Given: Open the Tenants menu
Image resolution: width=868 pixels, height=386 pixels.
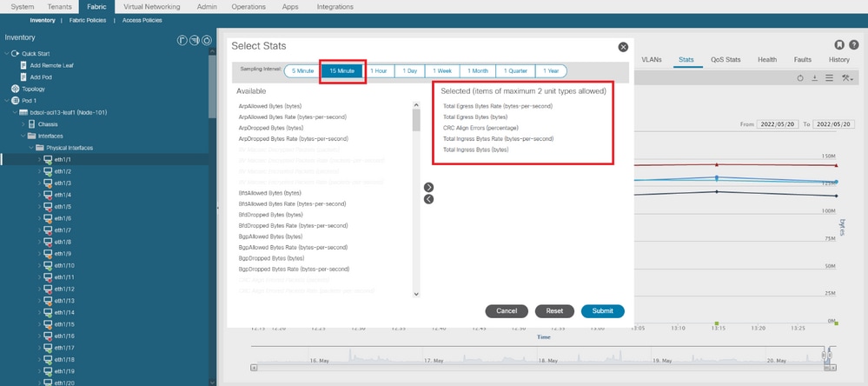Looking at the screenshot, I should [59, 7].
